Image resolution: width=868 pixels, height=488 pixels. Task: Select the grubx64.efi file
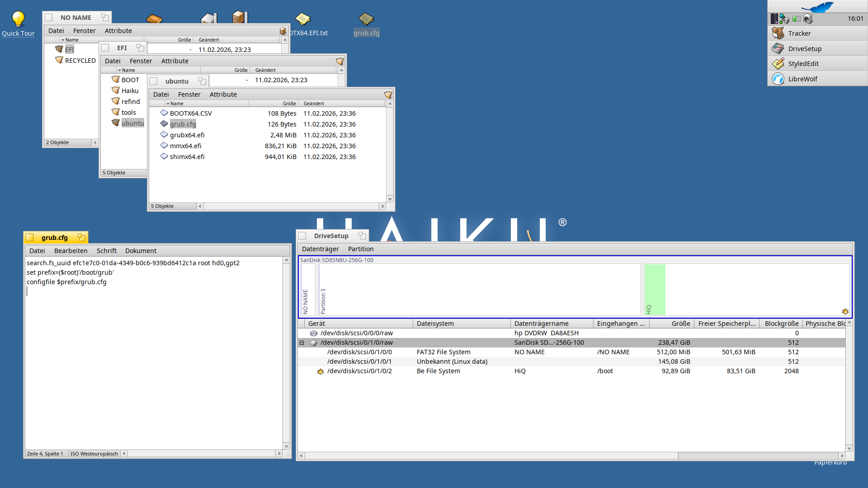(x=187, y=135)
